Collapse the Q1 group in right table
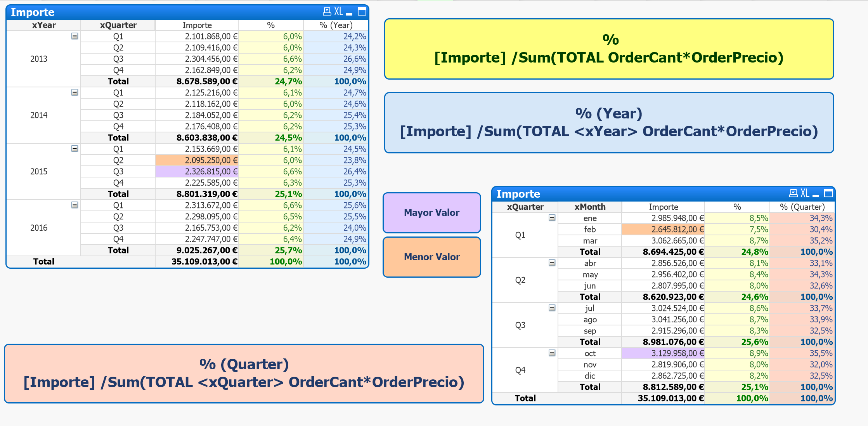The width and height of the screenshot is (868, 426). (552, 218)
